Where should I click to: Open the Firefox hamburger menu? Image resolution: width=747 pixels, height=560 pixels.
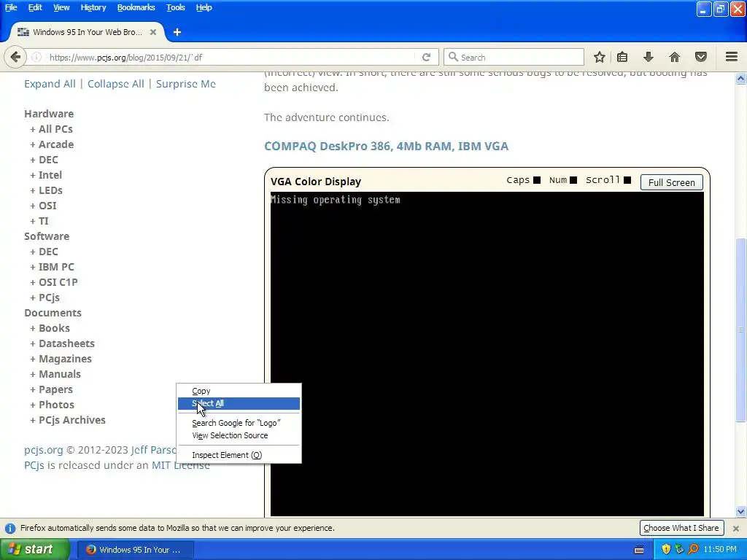pos(732,57)
